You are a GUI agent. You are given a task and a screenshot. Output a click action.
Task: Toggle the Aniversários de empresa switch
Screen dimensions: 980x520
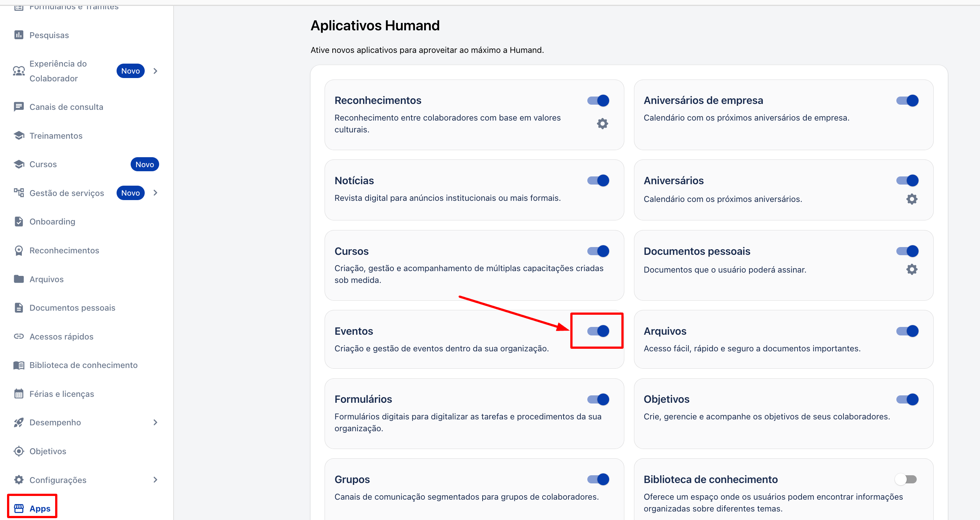point(907,100)
